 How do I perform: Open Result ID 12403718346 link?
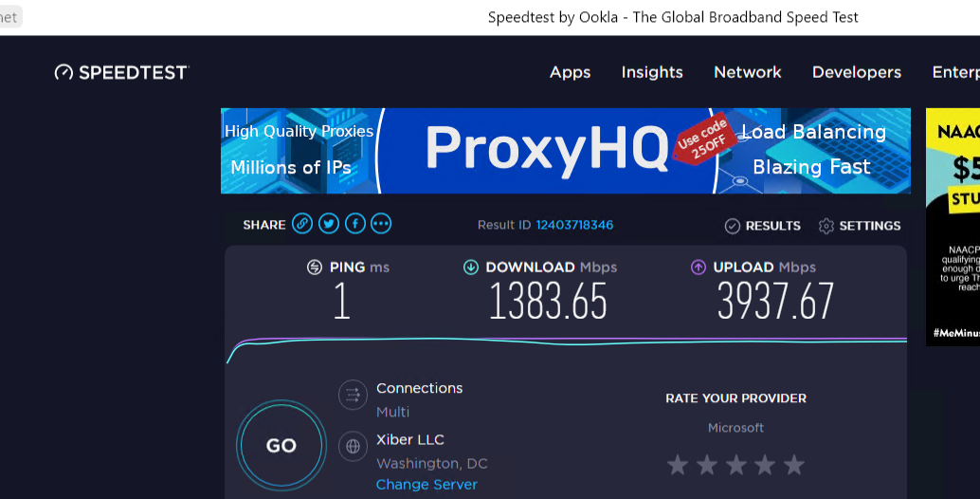click(x=574, y=225)
